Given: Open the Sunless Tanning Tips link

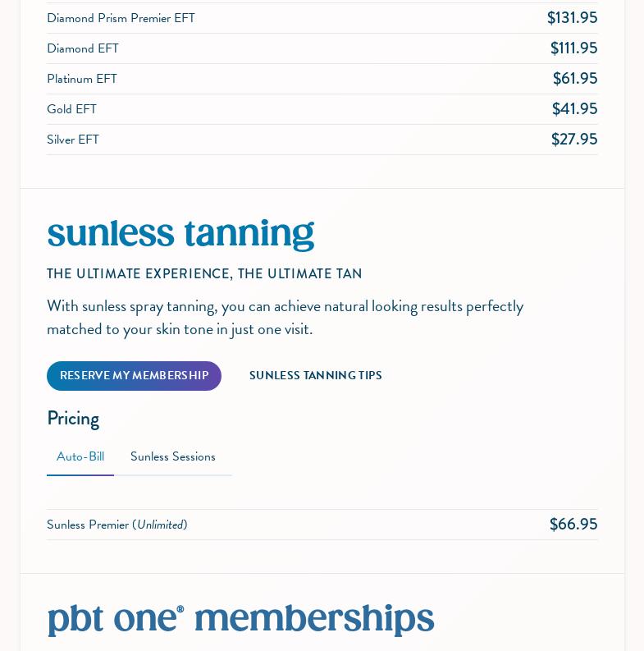Looking at the screenshot, I should 315,376.
